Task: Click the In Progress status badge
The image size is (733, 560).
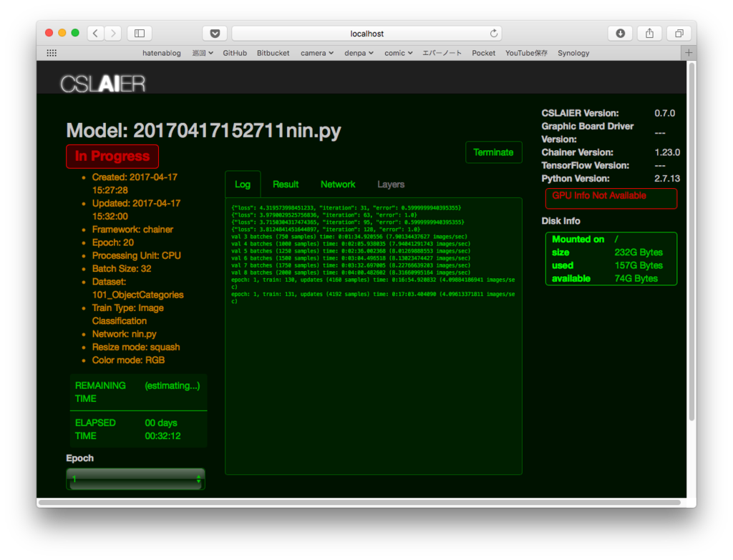Action: 112,156
